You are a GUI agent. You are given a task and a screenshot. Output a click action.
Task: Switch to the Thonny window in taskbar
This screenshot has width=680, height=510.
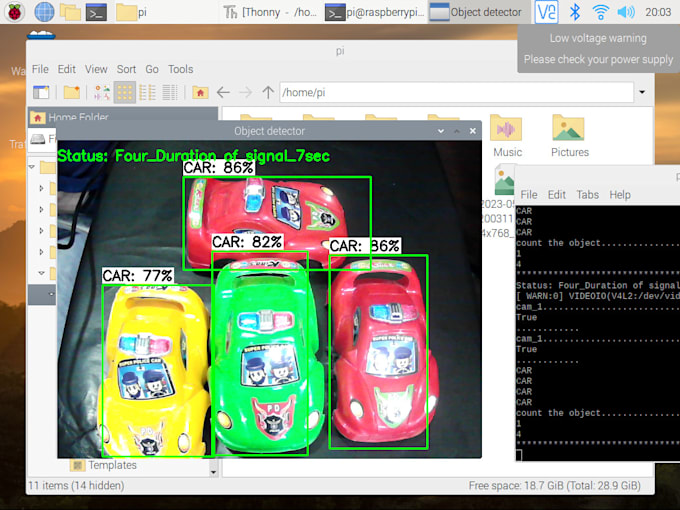tap(270, 12)
